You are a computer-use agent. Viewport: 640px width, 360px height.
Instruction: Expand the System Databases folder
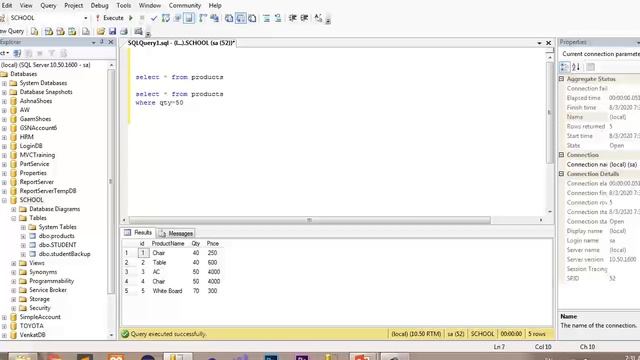pos(4,83)
